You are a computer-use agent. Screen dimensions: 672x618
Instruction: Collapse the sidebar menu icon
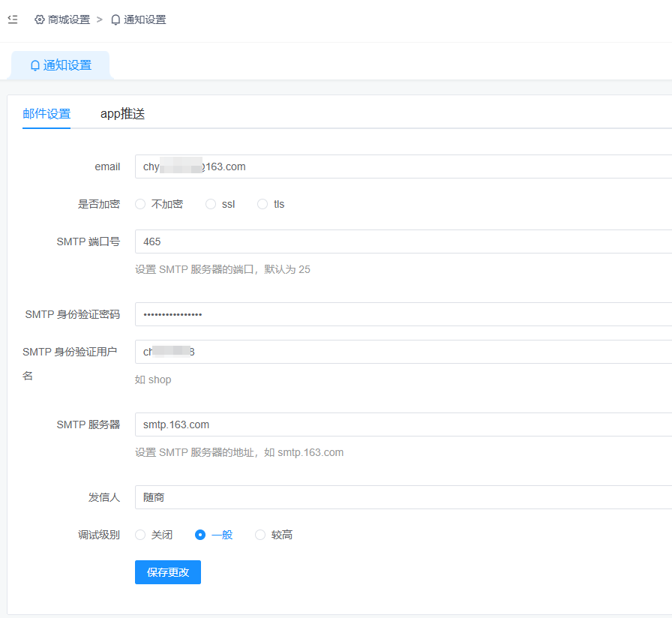[13, 19]
